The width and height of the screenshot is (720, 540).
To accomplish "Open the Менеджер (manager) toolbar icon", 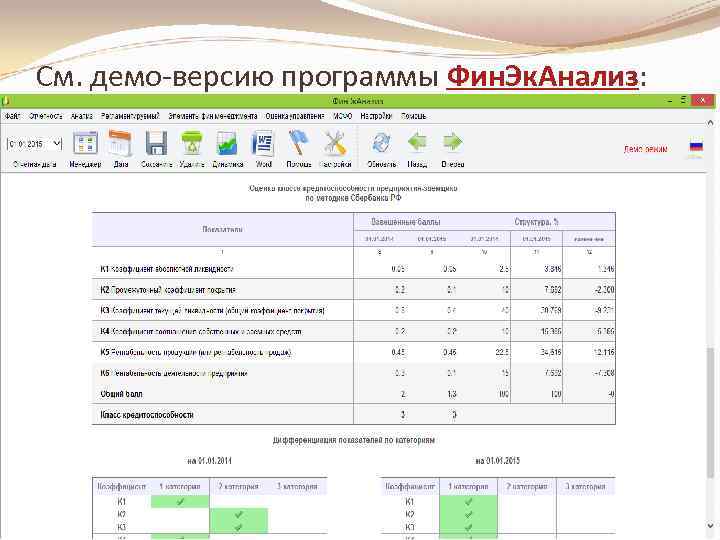I will coord(85,143).
